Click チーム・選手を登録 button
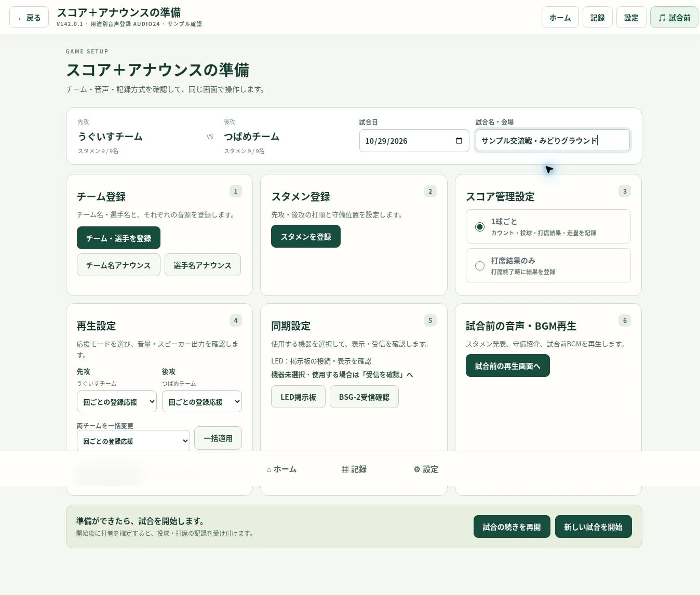This screenshot has height=595, width=700. pyautogui.click(x=118, y=238)
